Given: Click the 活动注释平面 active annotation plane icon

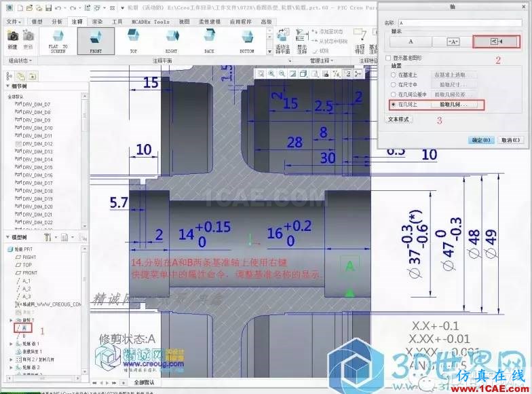Looking at the screenshot, I should pyautogui.click(x=282, y=41).
